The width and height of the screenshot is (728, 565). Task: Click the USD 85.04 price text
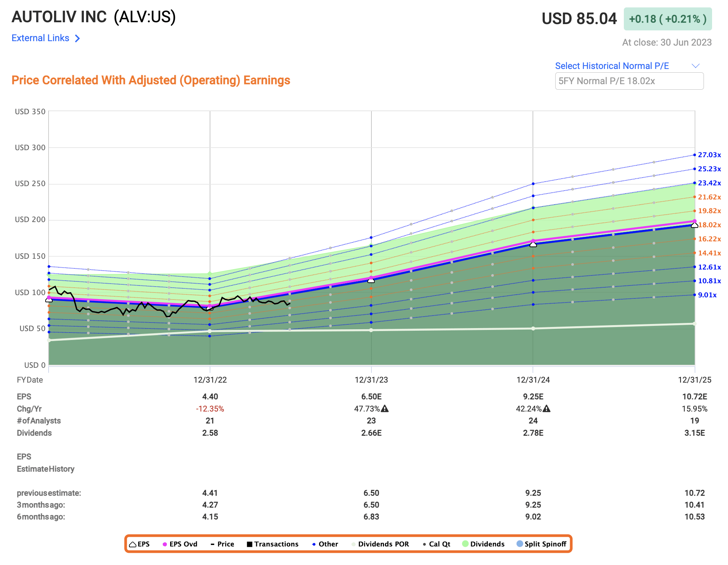coord(579,19)
